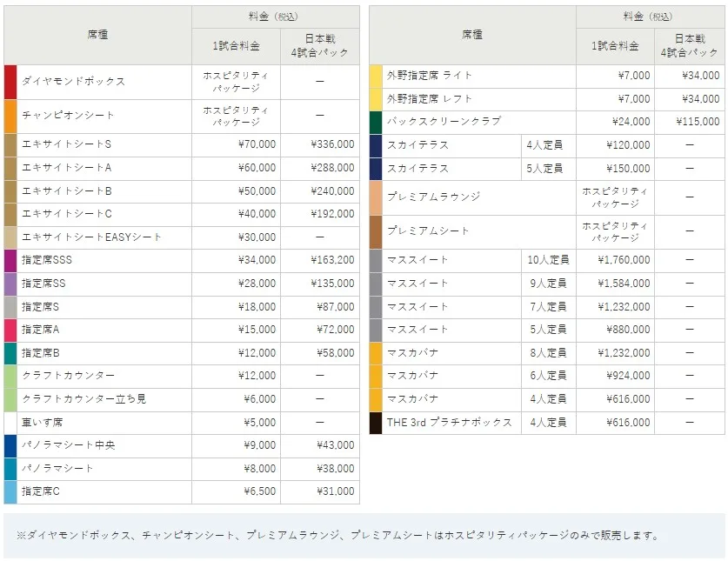Click the footnote about ホスピタリティパッケージ sales
This screenshot has height=561, width=728.
tap(331, 536)
